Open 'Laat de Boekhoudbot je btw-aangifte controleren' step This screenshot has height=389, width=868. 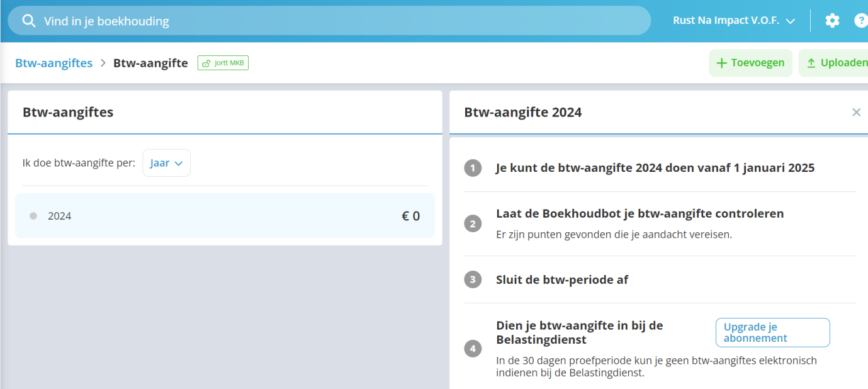coord(640,214)
